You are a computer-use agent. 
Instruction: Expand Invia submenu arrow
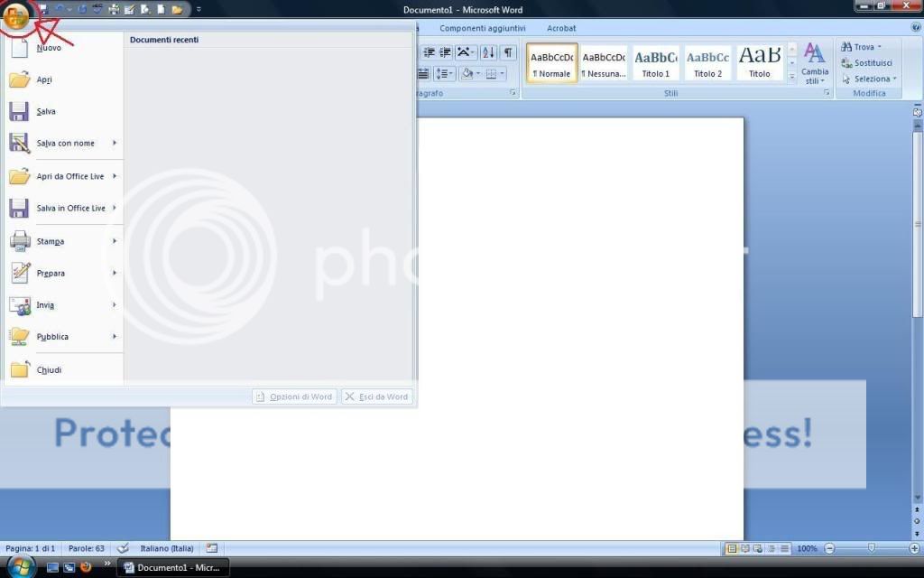[x=115, y=304]
